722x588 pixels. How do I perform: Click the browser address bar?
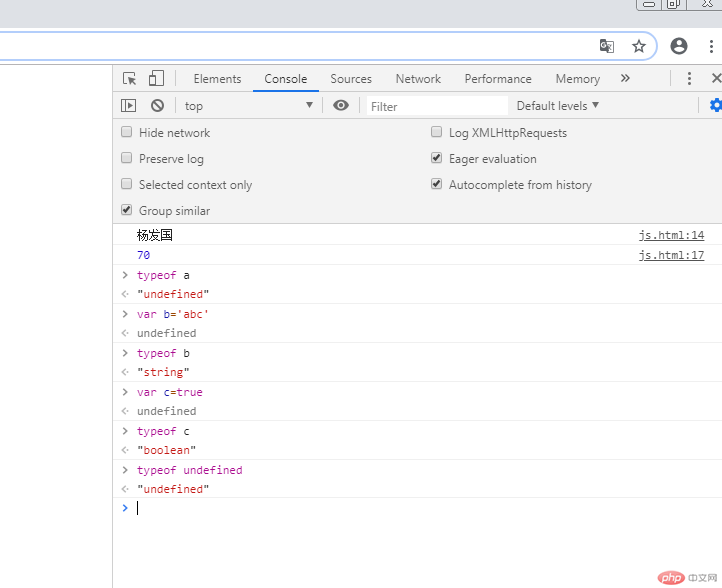point(295,46)
